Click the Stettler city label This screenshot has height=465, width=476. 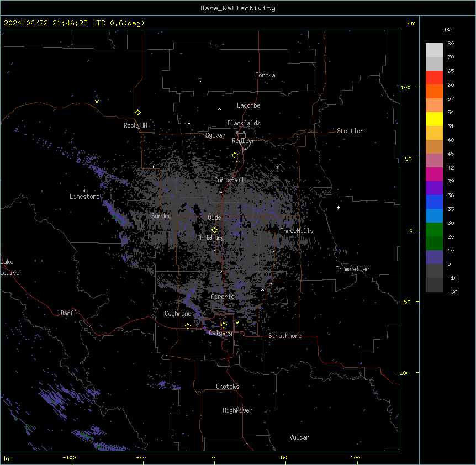pos(350,131)
